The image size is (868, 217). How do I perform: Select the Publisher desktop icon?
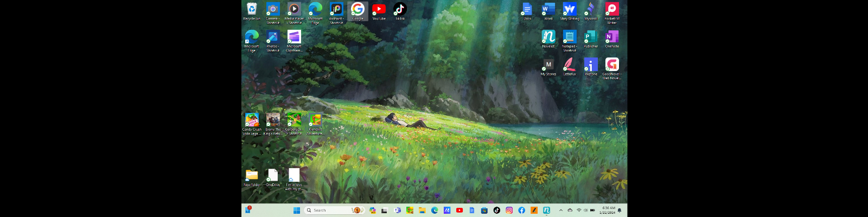point(591,39)
